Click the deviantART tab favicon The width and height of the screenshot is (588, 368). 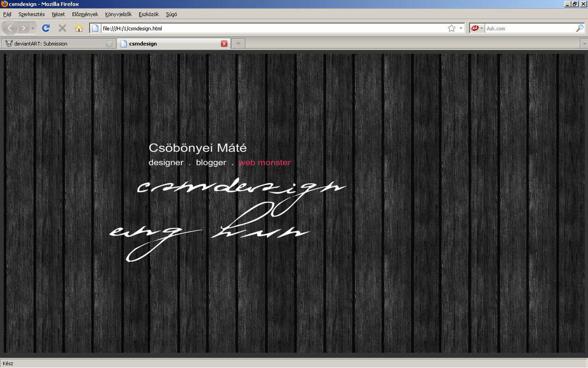(x=9, y=44)
